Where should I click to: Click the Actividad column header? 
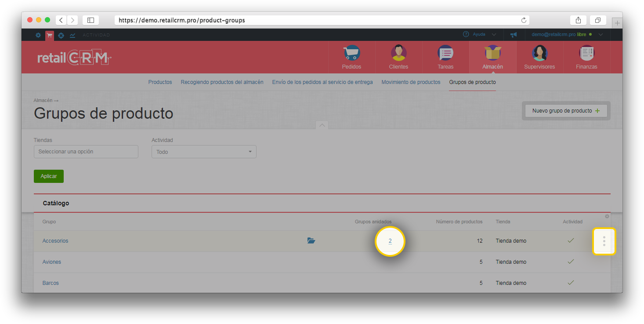[572, 222]
